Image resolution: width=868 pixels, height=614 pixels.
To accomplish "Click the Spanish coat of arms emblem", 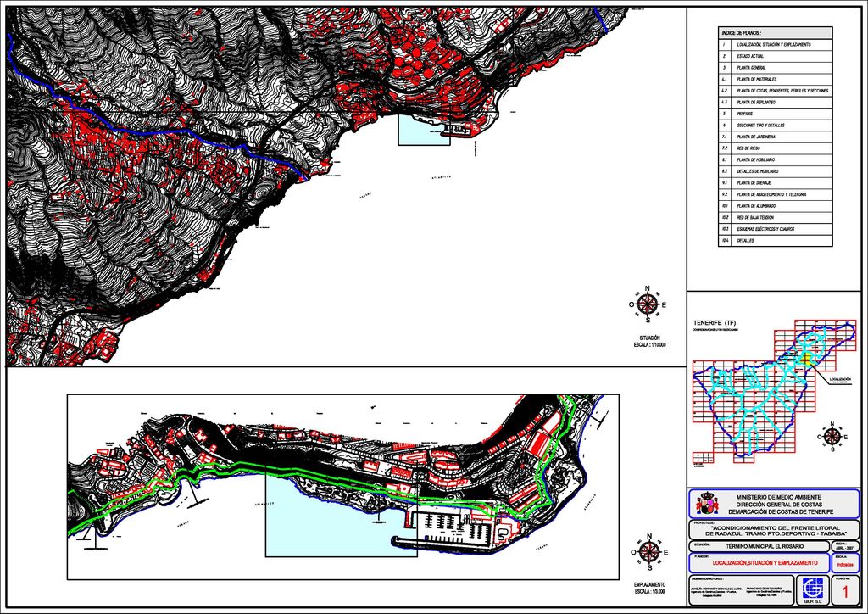I will pyautogui.click(x=712, y=503).
